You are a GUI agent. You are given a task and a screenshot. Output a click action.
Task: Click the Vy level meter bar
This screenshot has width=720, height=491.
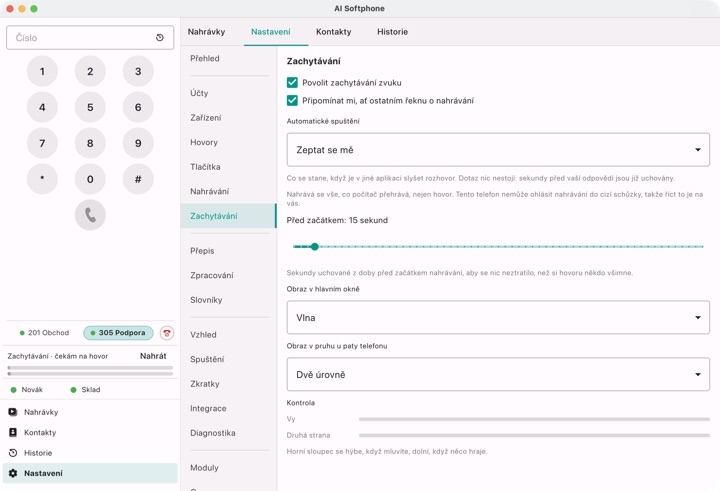(534, 419)
